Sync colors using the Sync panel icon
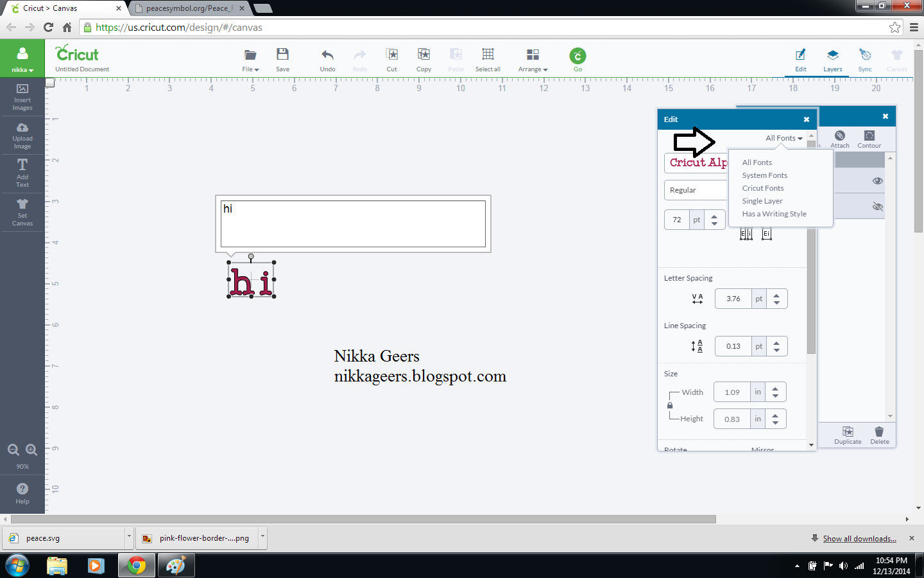This screenshot has height=578, width=924. 865,59
